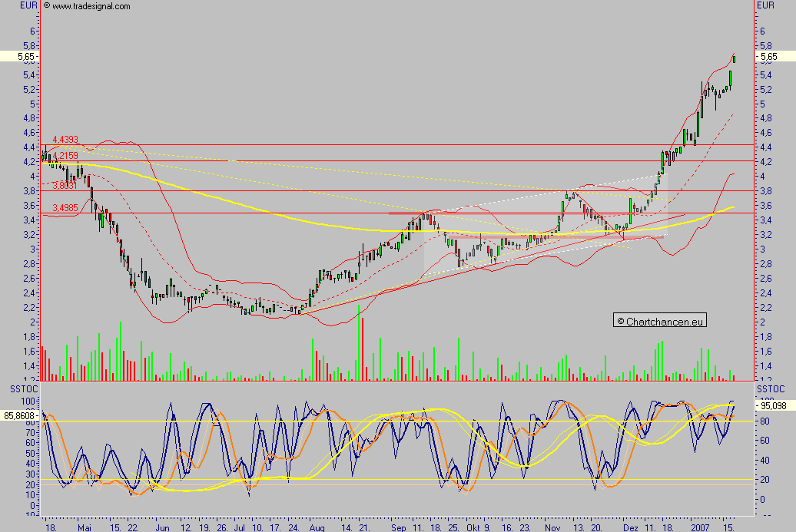Select the 4,4393 resistance level label
Screen dimensions: 796x532
[x=65, y=140]
